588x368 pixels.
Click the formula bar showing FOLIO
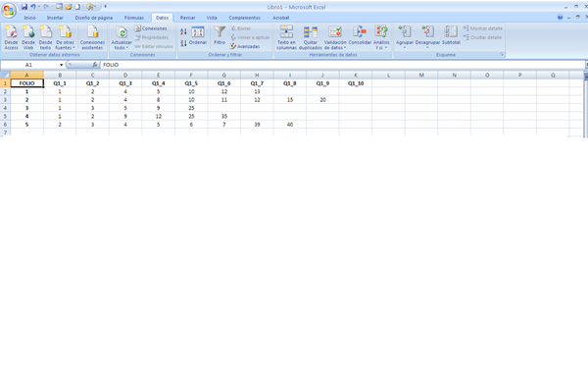(341, 65)
